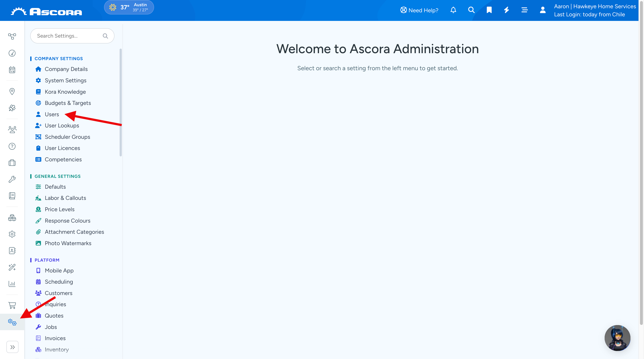Click the wrench icon in the navigation rail
The image size is (644, 359).
tap(12, 179)
